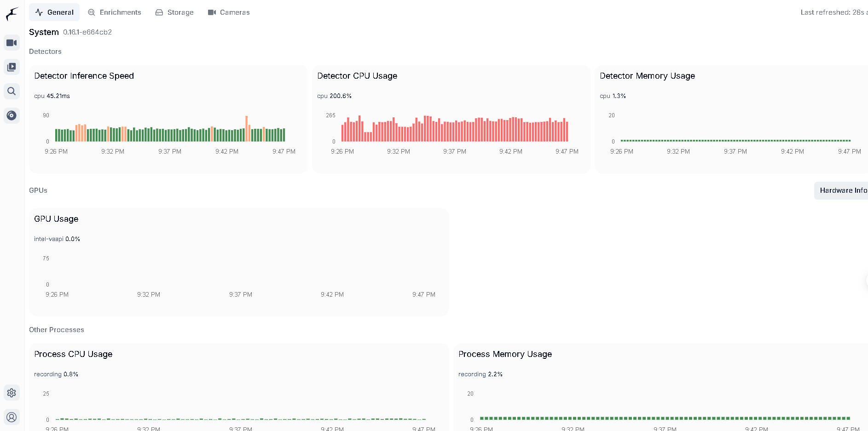Open the Account user menu icon

pyautogui.click(x=12, y=417)
